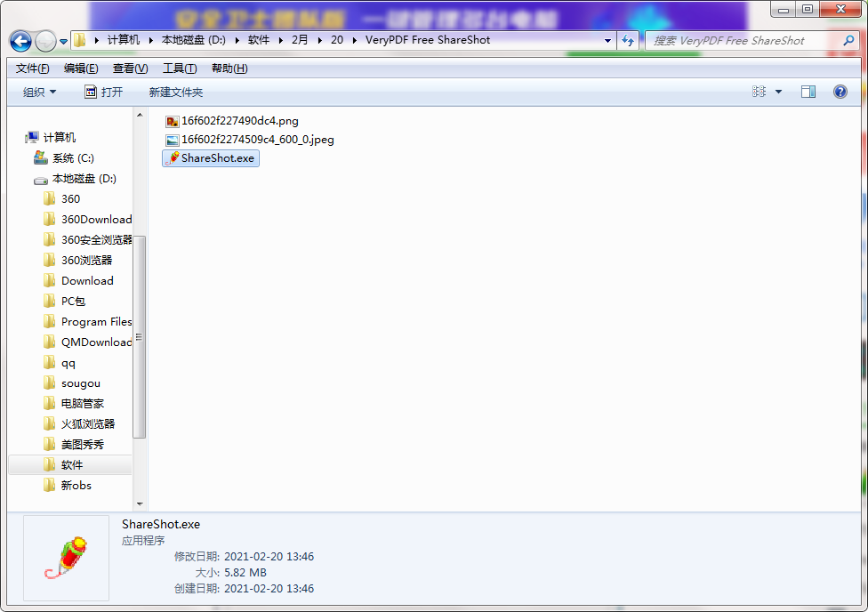The height and width of the screenshot is (612, 868).
Task: Expand subfolders arrow after 软件 breadcrumb
Action: tap(281, 40)
